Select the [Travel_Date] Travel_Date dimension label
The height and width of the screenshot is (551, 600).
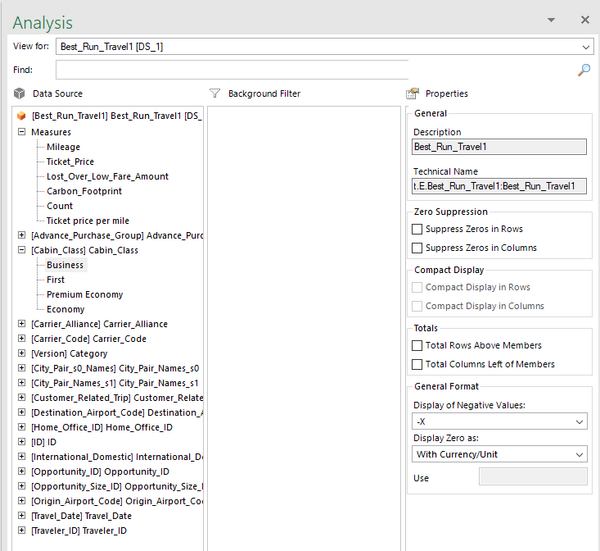[x=81, y=516]
